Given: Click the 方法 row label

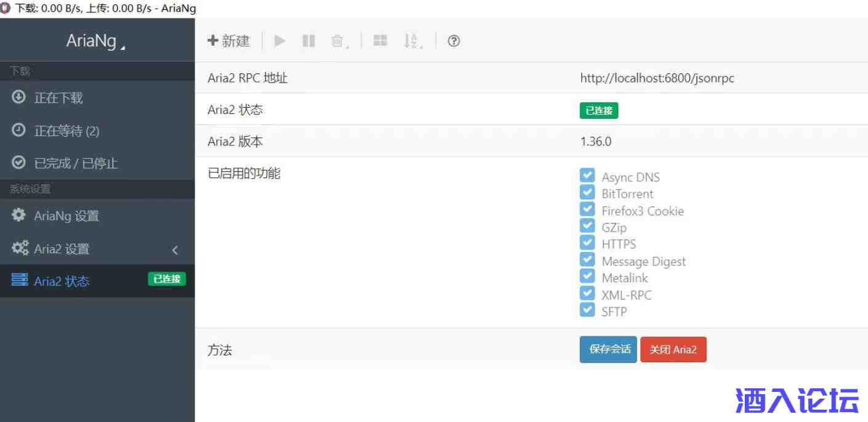Looking at the screenshot, I should pos(220,351).
